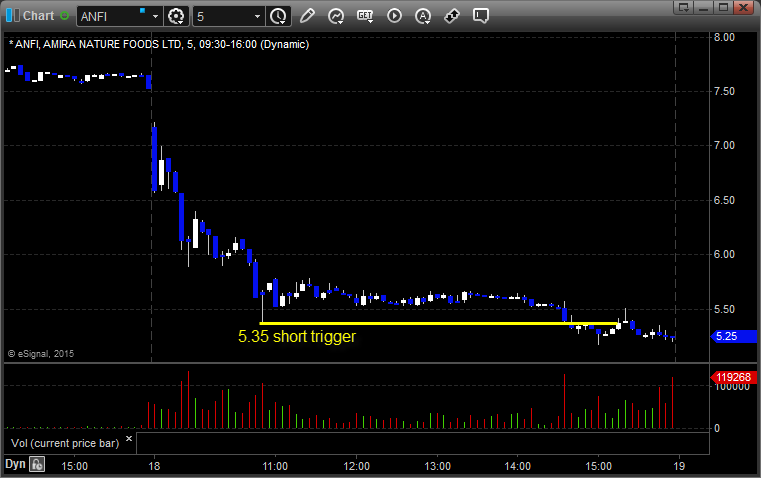Click the 7.00 price axis label
Screen dimensions: 761x478
[x=724, y=145]
